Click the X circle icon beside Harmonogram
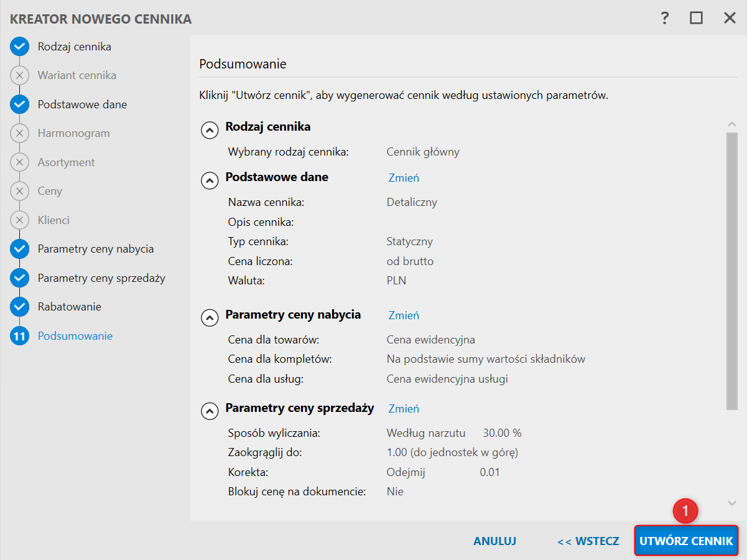 (20, 133)
